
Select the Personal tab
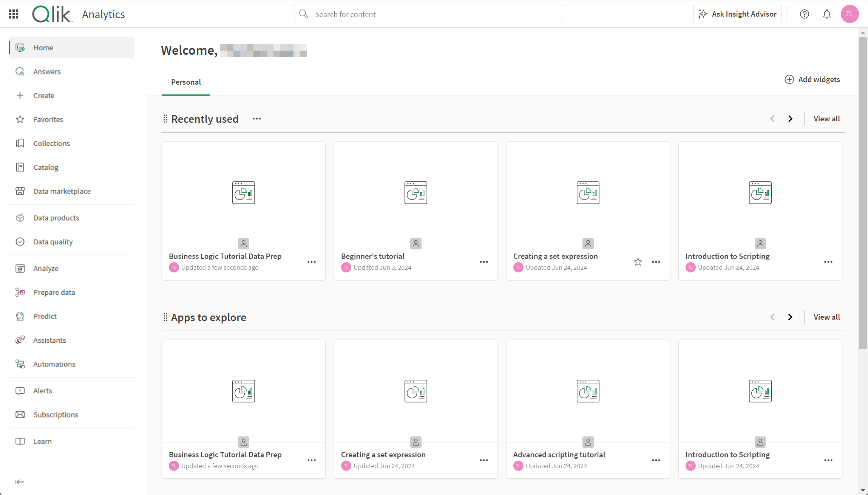[186, 82]
